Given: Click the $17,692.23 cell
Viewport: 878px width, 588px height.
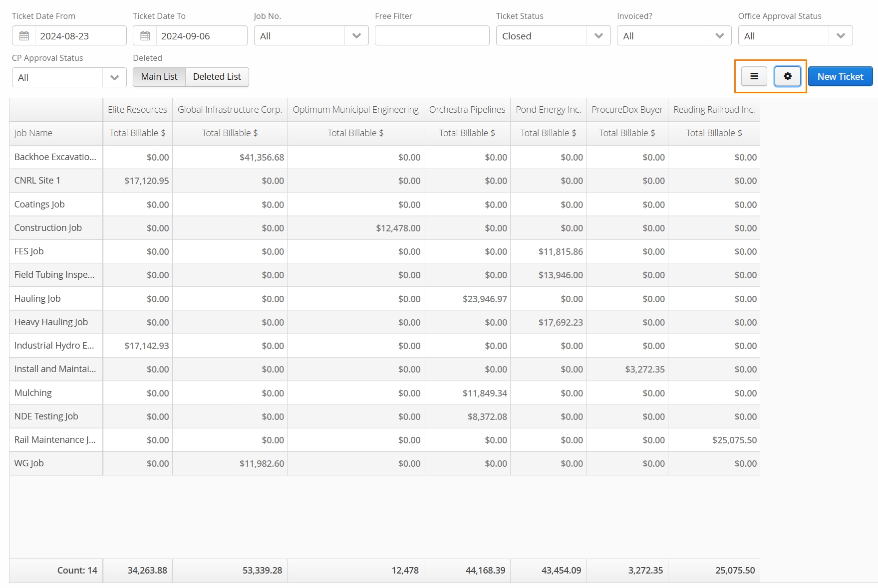Looking at the screenshot, I should coord(548,322).
